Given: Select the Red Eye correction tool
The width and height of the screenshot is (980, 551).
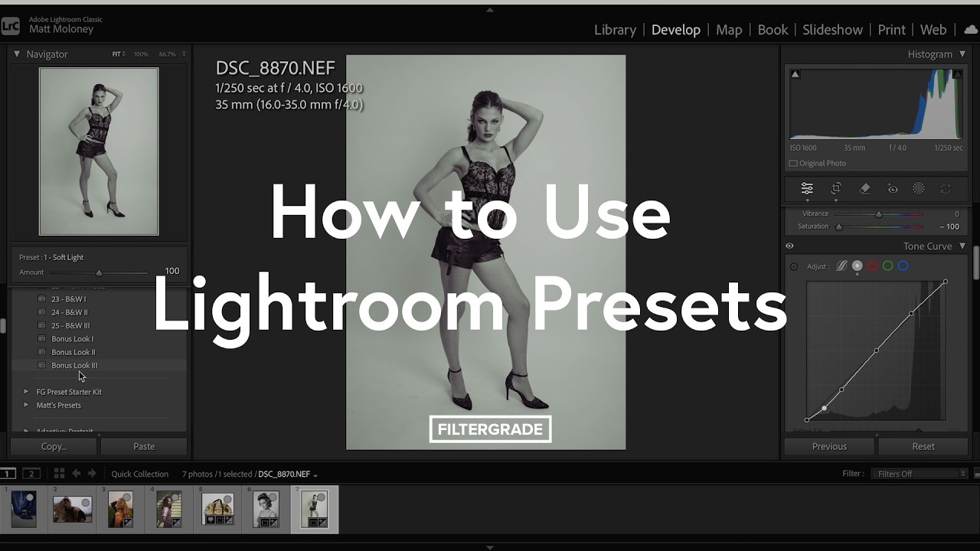Looking at the screenshot, I should (x=893, y=188).
